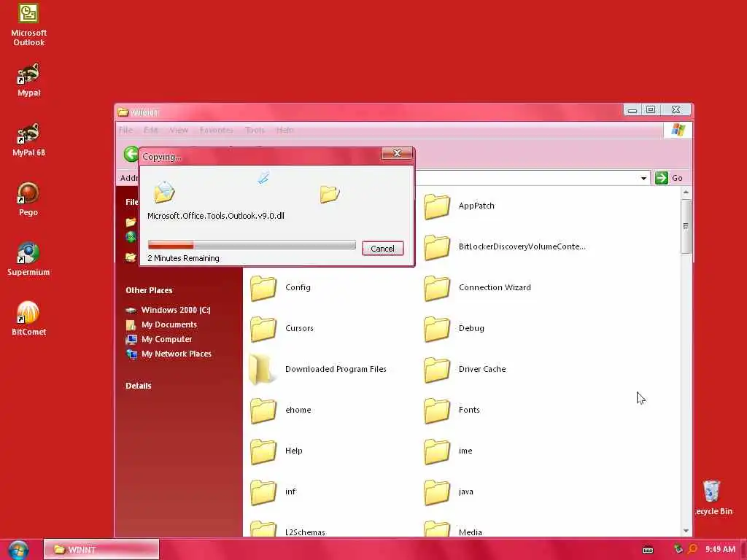Cancel the copying operation

[x=382, y=249]
